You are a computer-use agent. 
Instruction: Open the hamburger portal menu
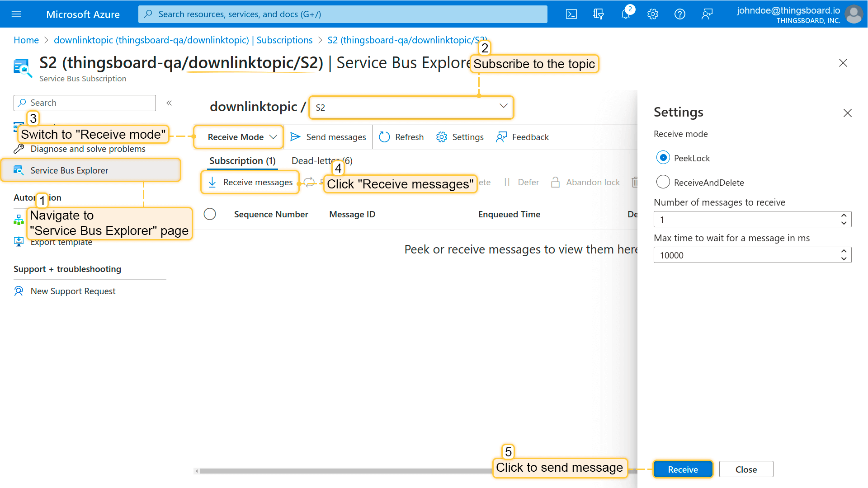pyautogui.click(x=16, y=14)
